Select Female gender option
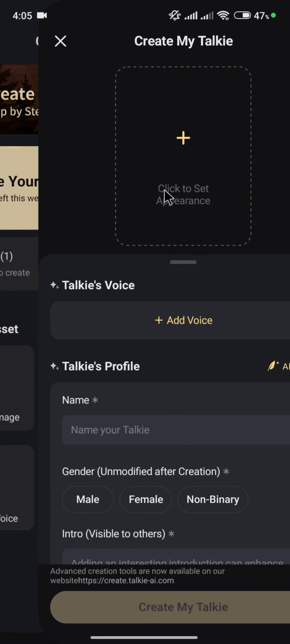This screenshot has height=644, width=290. [x=146, y=500]
